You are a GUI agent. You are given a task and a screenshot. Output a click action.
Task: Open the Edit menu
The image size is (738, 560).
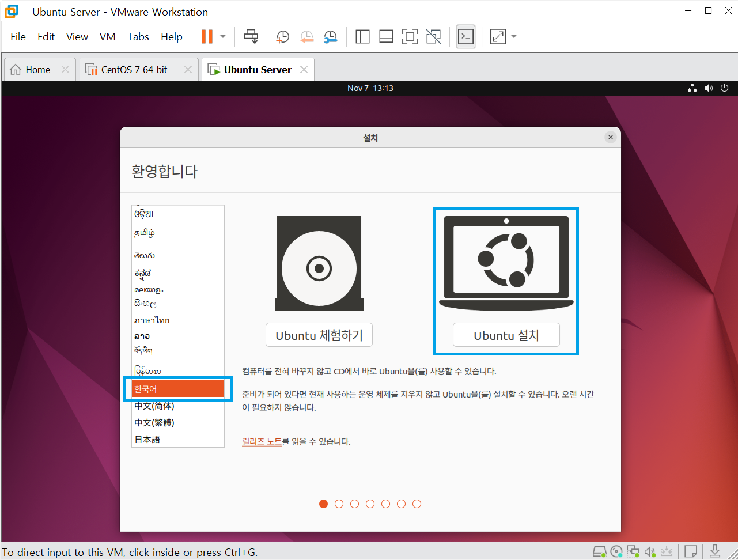click(x=46, y=37)
